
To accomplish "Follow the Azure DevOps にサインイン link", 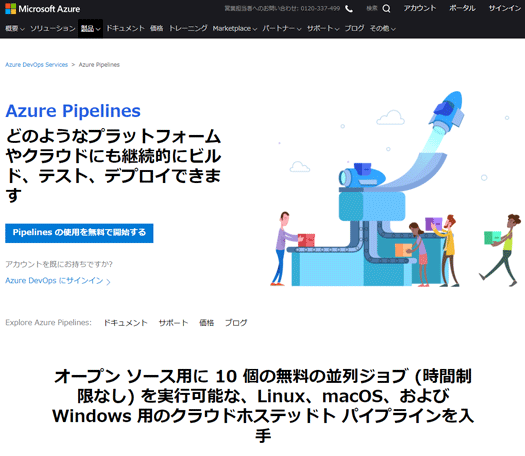I will coord(58,281).
